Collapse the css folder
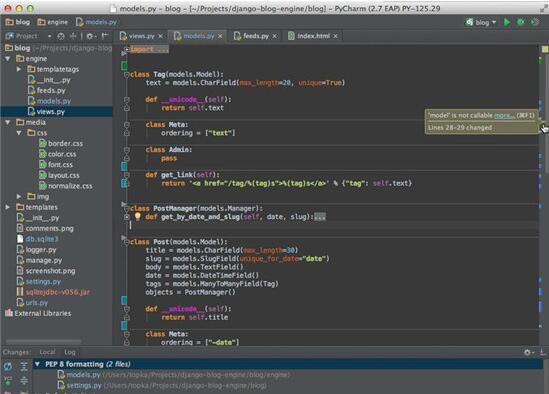The image size is (549, 394). (19, 133)
